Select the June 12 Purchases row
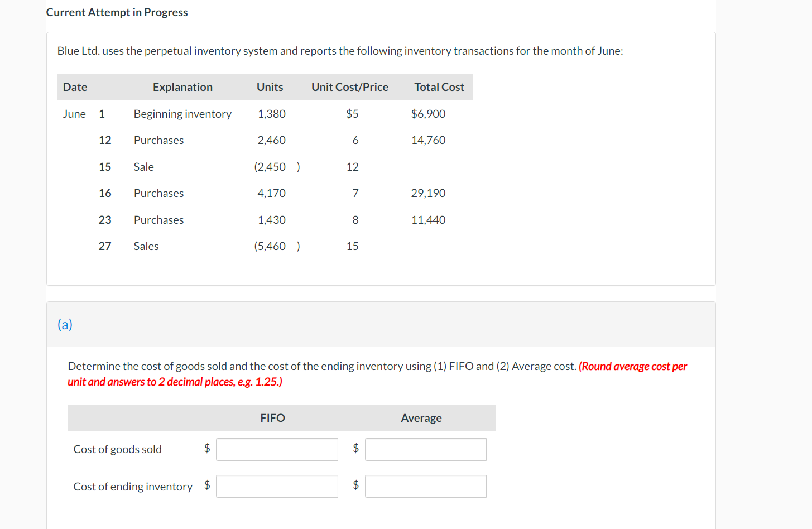This screenshot has height=529, width=812. pos(158,140)
